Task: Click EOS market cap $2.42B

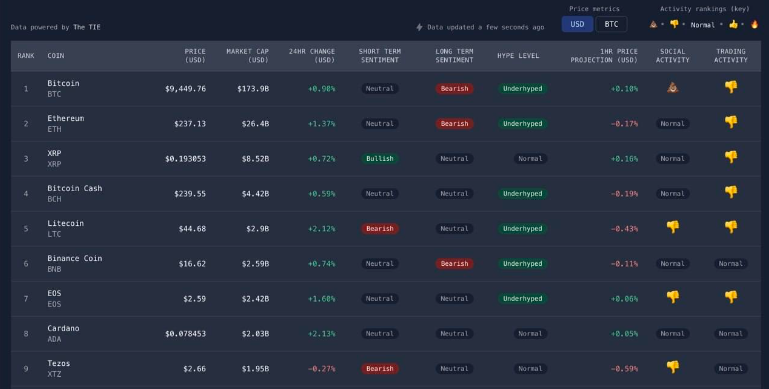Action: pos(255,298)
